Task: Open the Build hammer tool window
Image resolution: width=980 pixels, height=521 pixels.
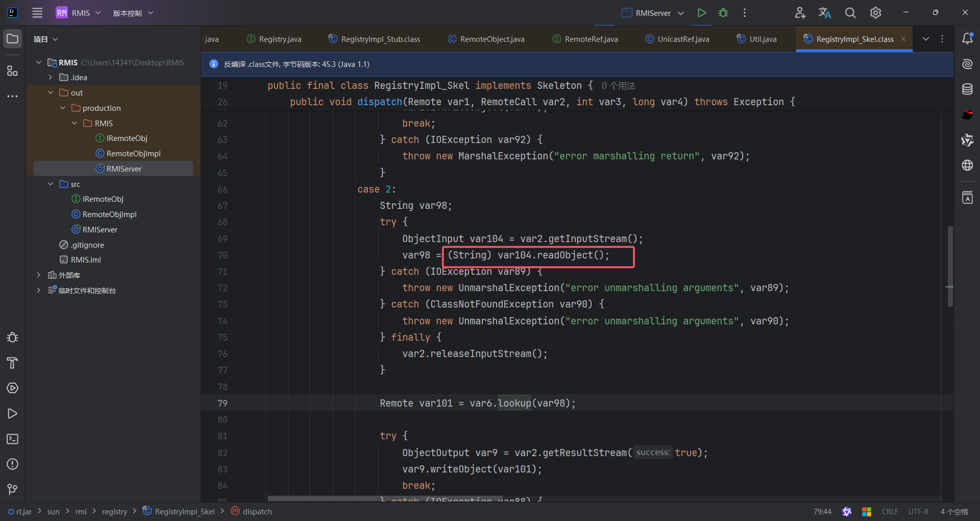Action: tap(13, 363)
